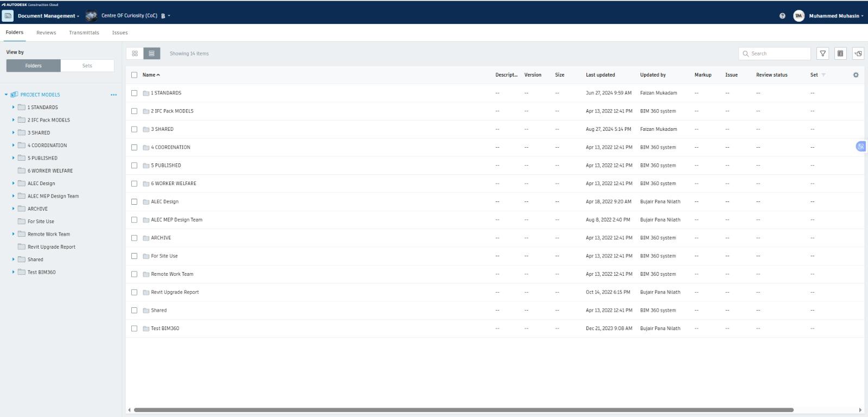This screenshot has height=417, width=868.
Task: Check the box for 3 SHARED folder
Action: [x=134, y=129]
